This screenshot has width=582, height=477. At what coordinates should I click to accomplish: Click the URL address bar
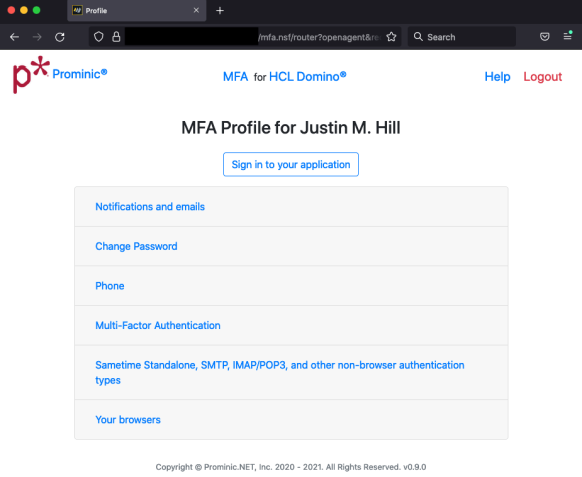[x=245, y=37]
